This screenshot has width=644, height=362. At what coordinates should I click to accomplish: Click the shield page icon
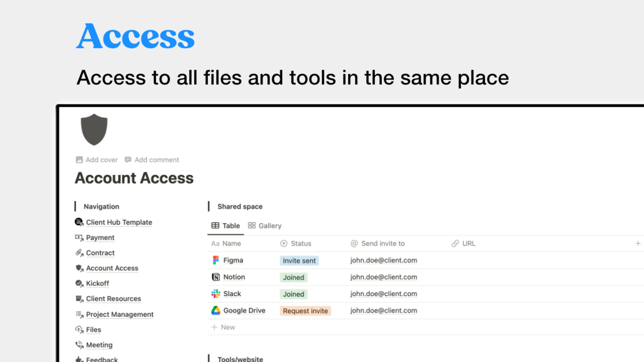94,130
